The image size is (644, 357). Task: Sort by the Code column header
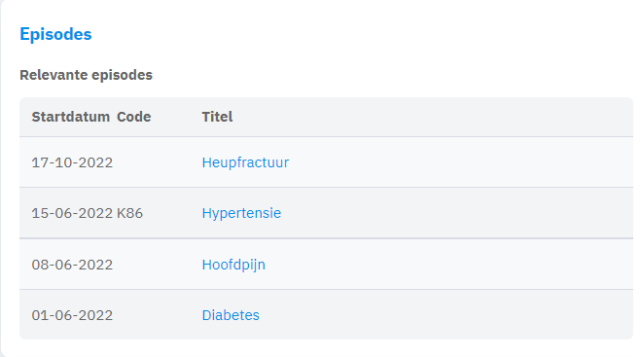[x=134, y=117]
